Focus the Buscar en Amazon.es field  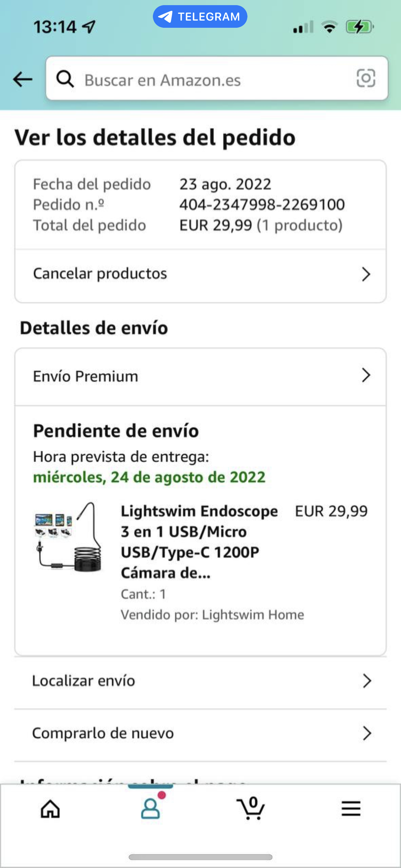coord(217,79)
